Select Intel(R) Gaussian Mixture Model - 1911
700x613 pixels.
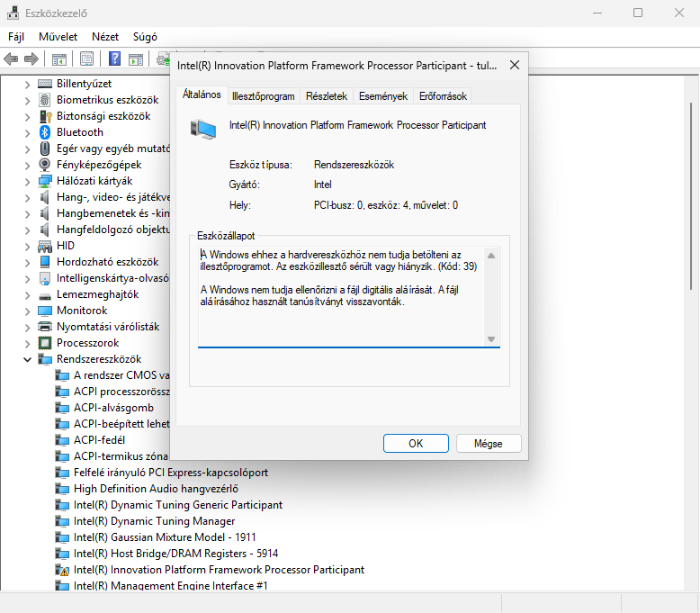click(165, 537)
